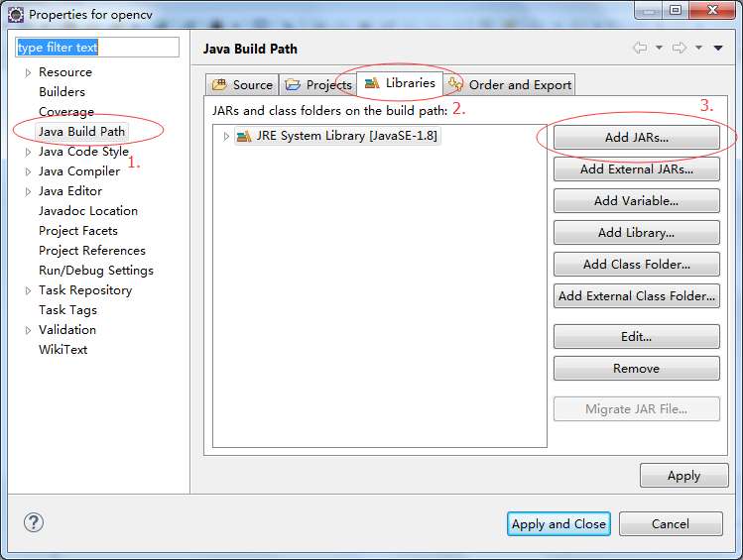Select Java Build Path tree item

point(81,132)
